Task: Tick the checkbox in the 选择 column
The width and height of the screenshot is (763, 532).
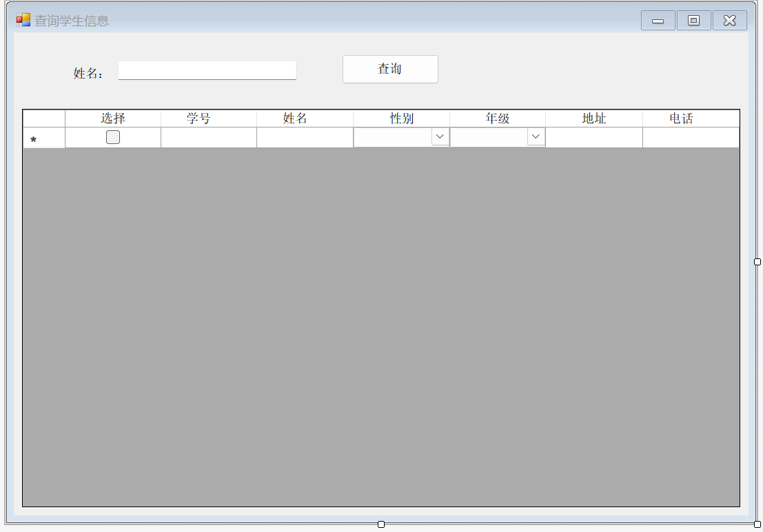Action: click(x=113, y=137)
